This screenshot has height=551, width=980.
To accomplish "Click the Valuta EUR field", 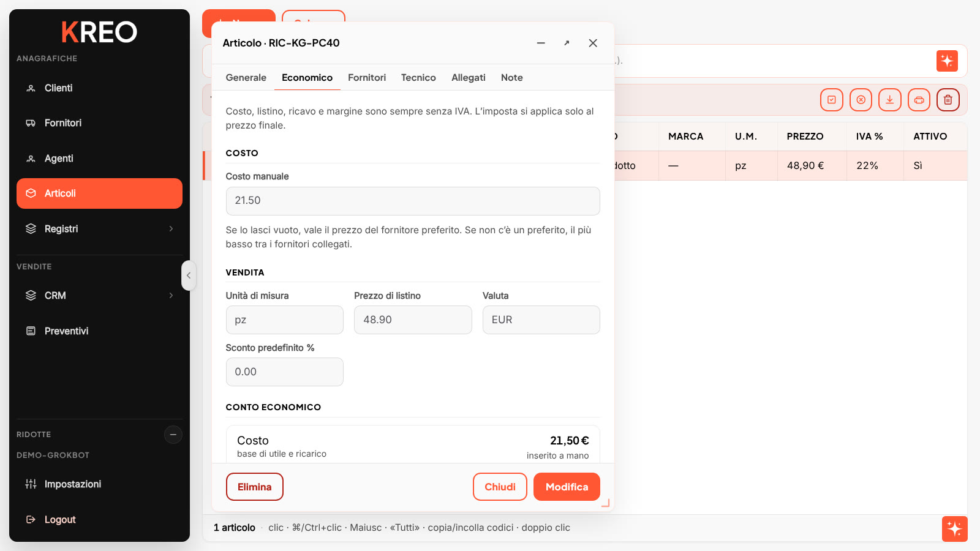I will [541, 320].
